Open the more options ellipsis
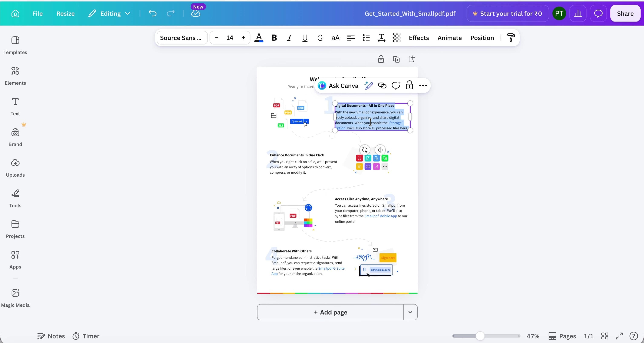Image resolution: width=644 pixels, height=343 pixels. click(x=423, y=86)
